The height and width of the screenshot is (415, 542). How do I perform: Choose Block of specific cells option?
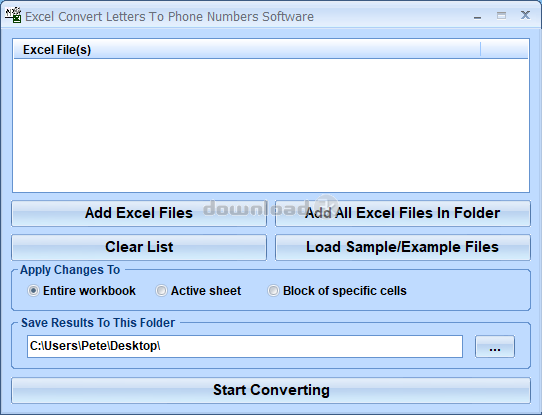(273, 291)
